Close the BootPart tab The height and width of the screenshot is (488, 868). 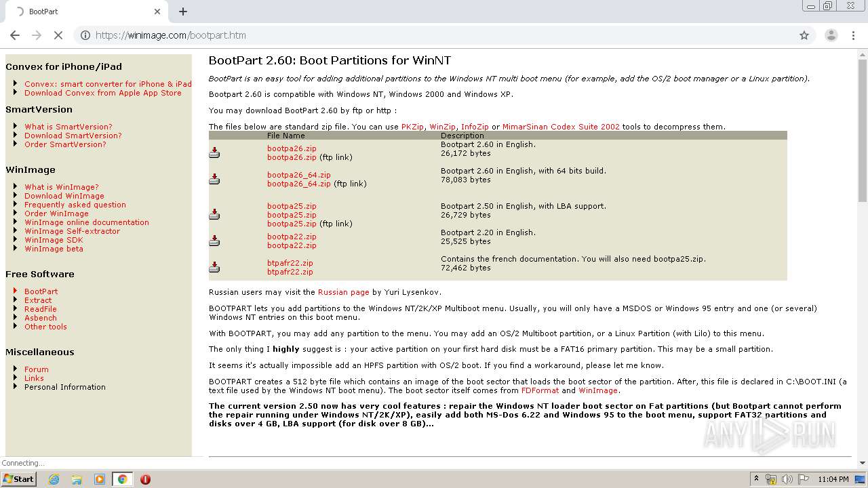(x=157, y=12)
